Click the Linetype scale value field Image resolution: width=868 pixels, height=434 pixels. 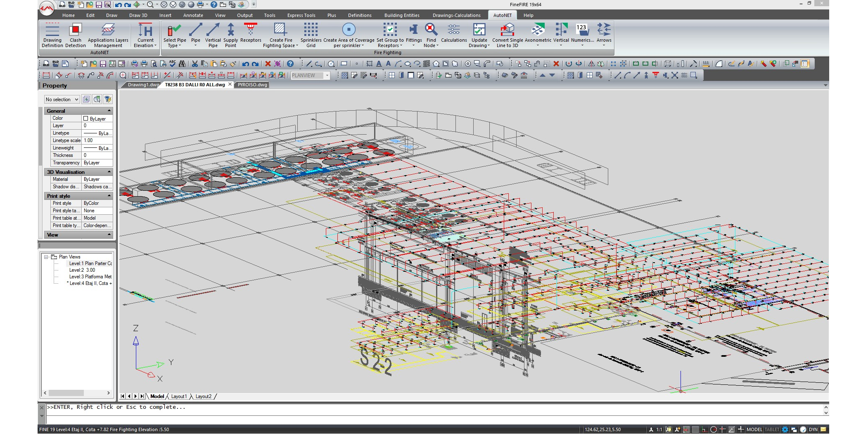tap(97, 140)
